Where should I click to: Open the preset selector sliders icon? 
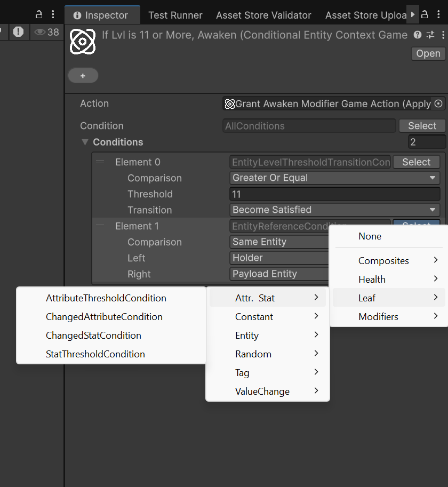[x=430, y=35]
